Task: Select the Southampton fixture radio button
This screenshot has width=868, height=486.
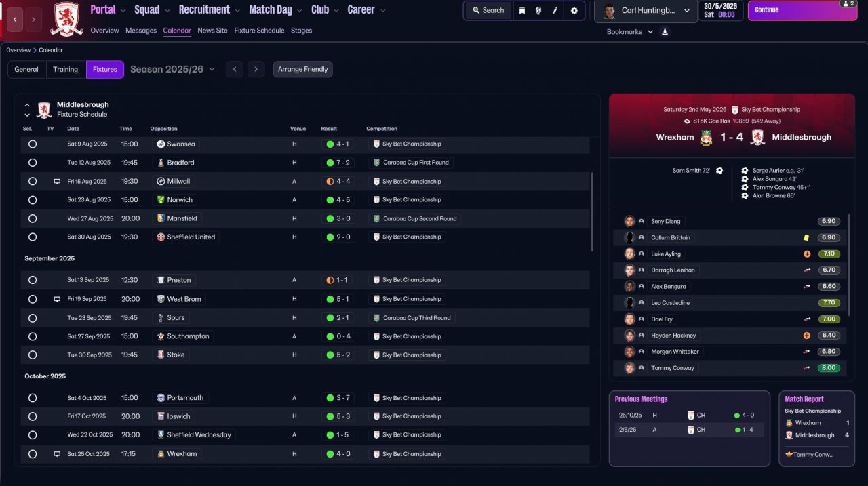Action: click(x=33, y=336)
